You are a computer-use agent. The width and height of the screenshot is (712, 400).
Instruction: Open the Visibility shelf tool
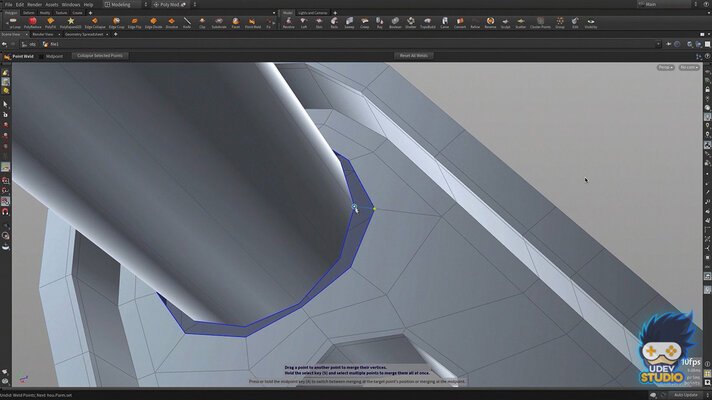tap(592, 23)
